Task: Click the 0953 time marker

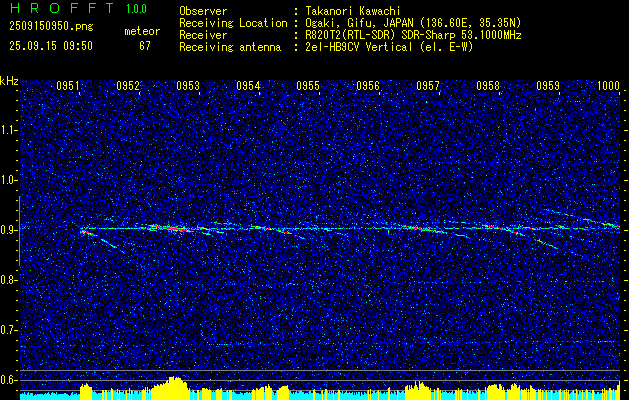Action: [x=188, y=86]
